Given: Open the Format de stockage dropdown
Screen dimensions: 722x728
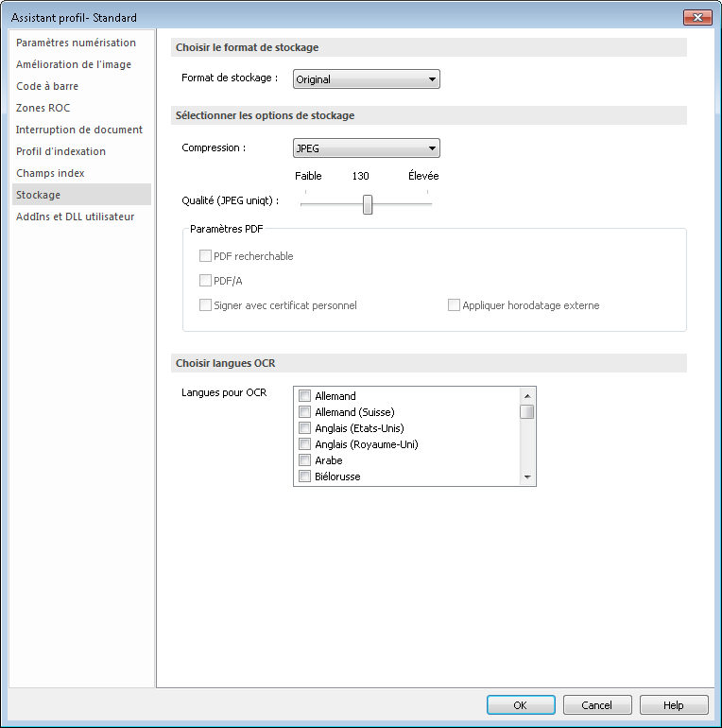Looking at the screenshot, I should [x=366, y=79].
